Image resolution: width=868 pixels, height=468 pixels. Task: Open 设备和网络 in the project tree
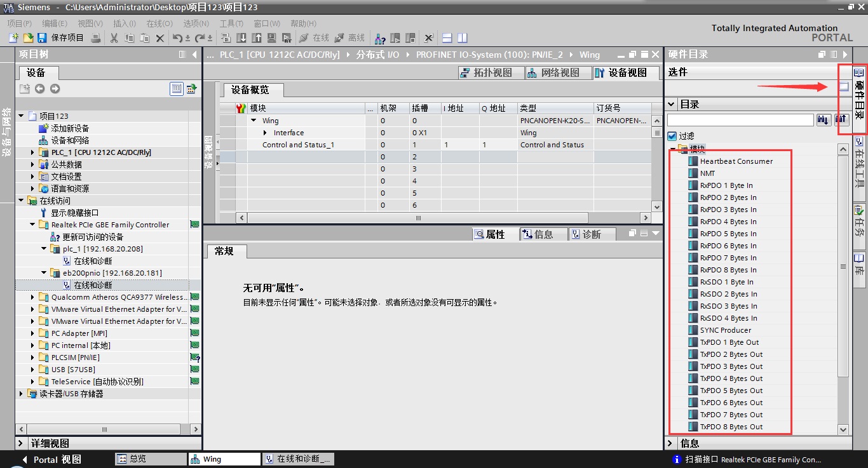(x=70, y=140)
